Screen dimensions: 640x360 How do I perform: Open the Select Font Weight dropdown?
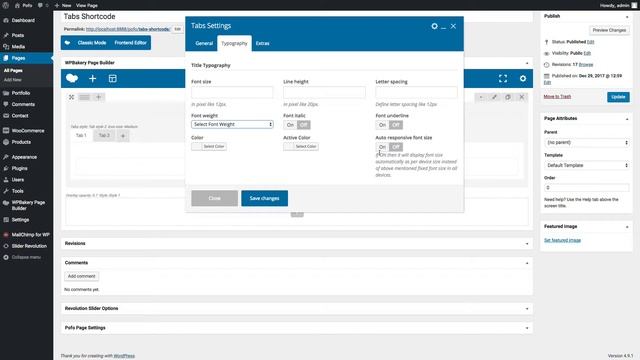tap(232, 124)
